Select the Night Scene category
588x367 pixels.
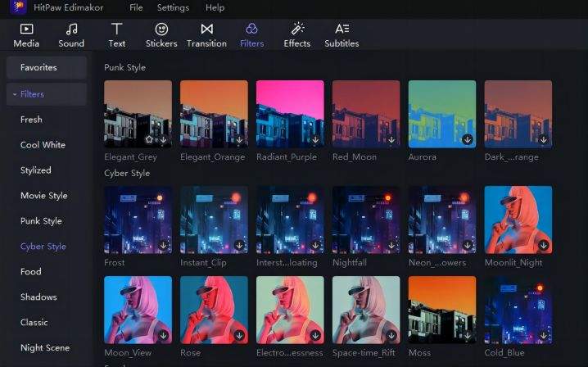[45, 348]
